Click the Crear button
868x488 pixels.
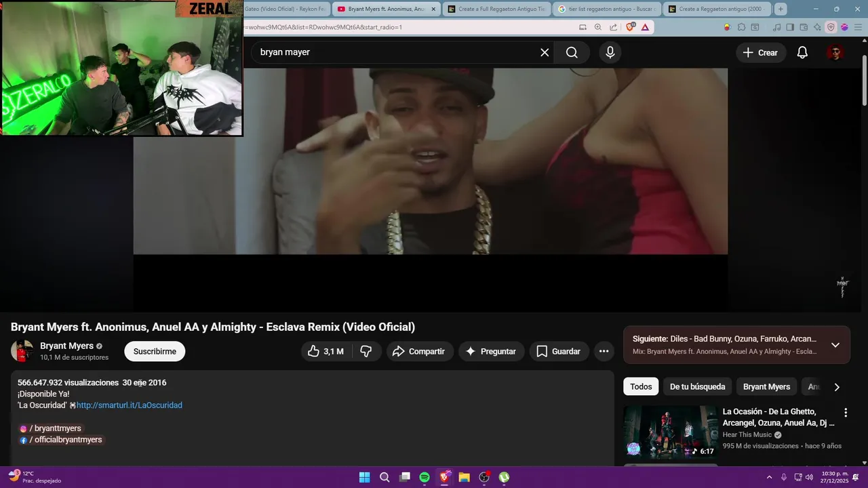761,52
